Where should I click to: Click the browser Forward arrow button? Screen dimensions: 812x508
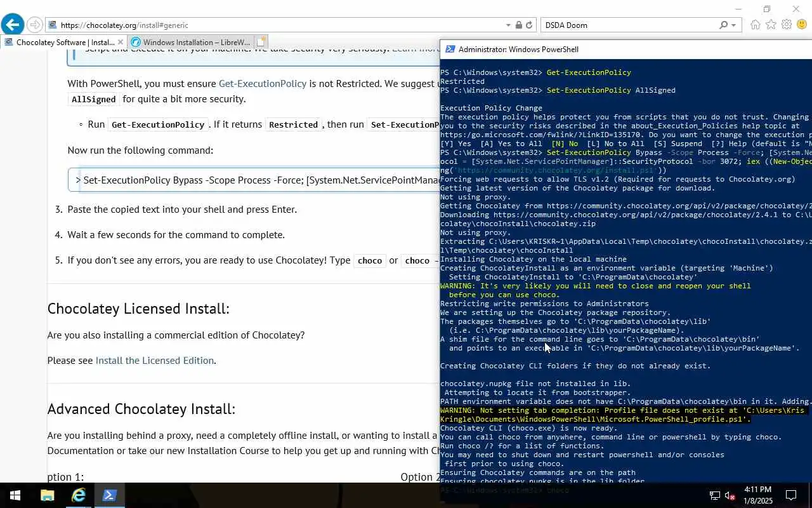(x=35, y=25)
